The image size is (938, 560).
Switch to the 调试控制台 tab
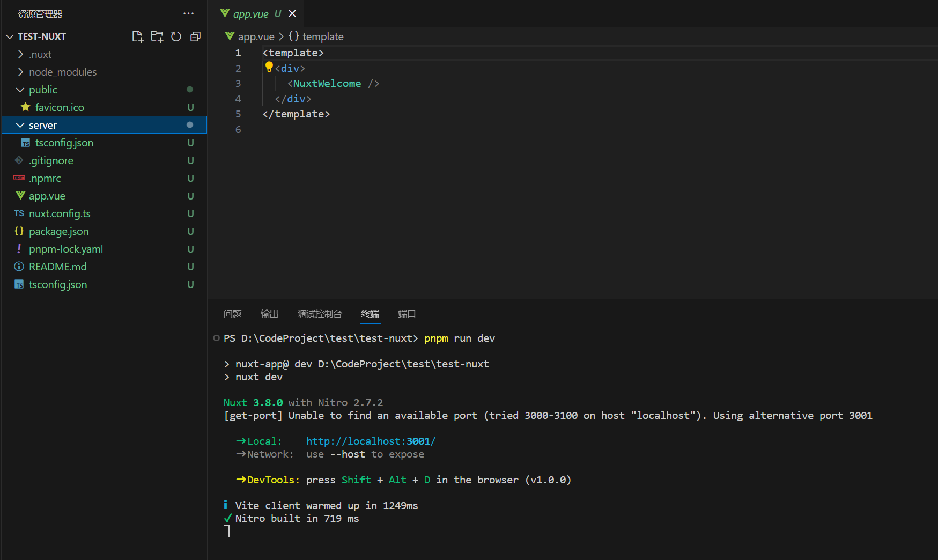320,314
